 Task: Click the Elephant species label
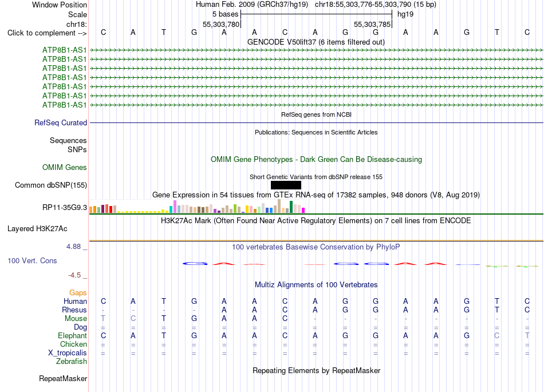point(73,335)
